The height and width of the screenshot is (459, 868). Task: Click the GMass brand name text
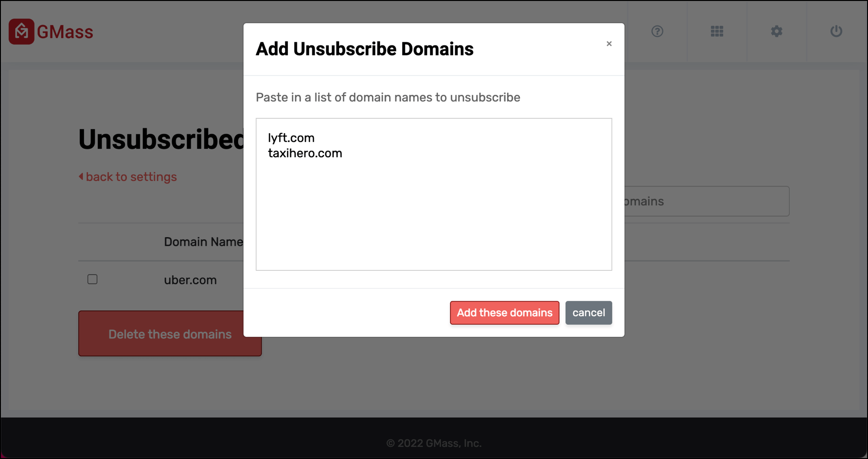65,32
